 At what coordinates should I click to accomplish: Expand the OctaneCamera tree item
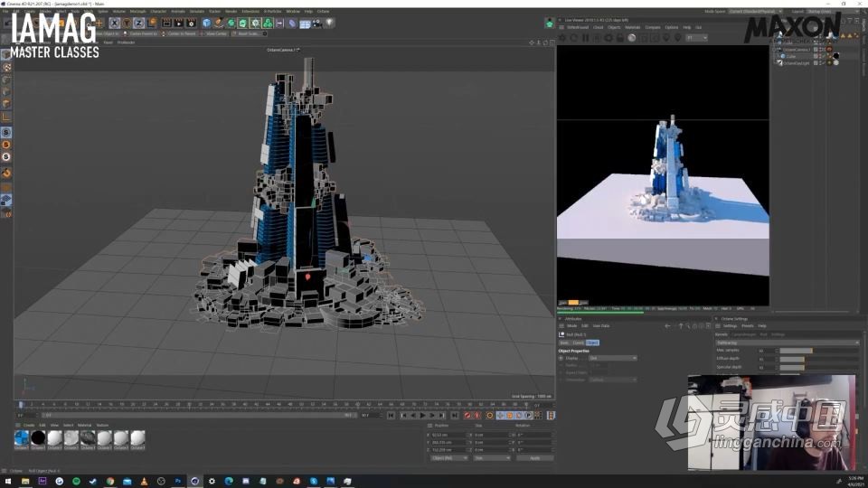coord(775,50)
